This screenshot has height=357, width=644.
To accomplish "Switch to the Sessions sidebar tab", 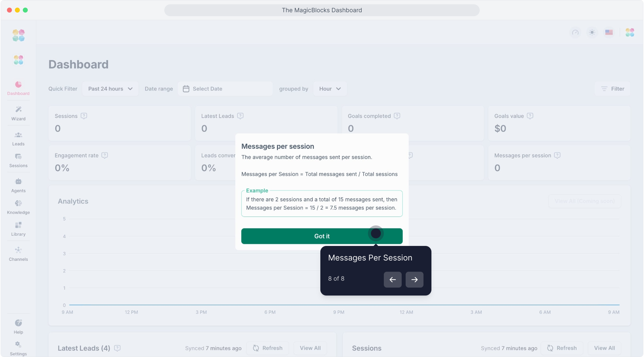I will pos(18,160).
